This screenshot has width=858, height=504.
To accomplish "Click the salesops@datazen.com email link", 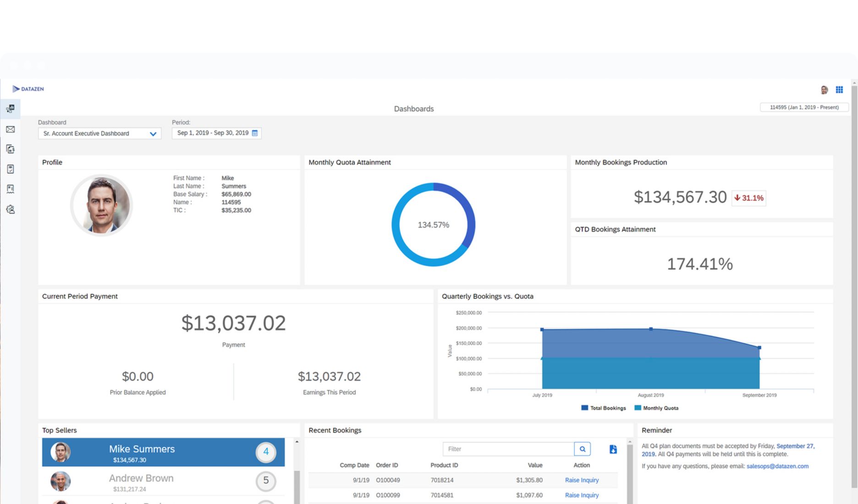I will pos(777,466).
